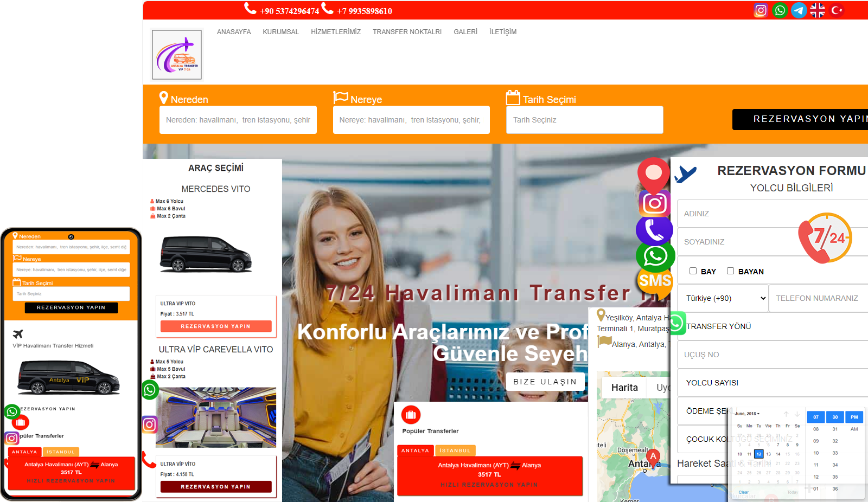Click the Nereden input field in orange bar
868x502 pixels.
238,120
